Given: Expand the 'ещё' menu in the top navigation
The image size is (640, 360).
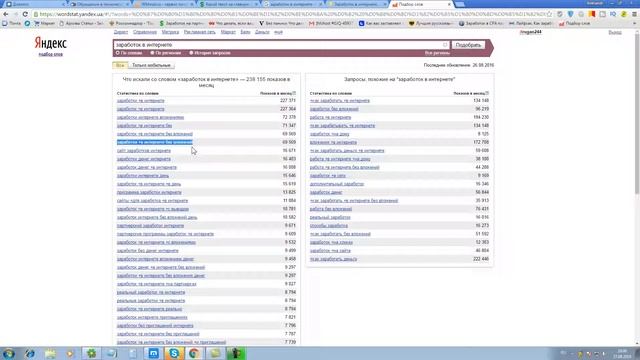Looking at the screenshot, I should [x=278, y=32].
